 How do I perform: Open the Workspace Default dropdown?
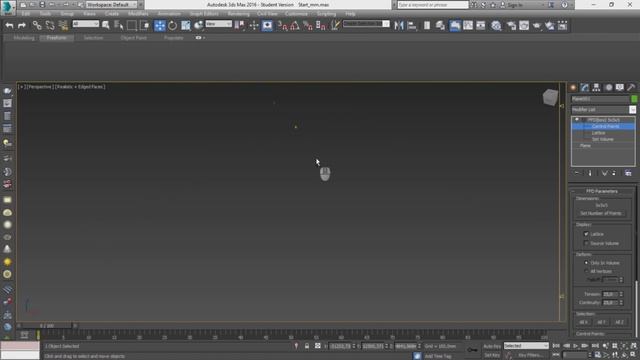point(112,4)
